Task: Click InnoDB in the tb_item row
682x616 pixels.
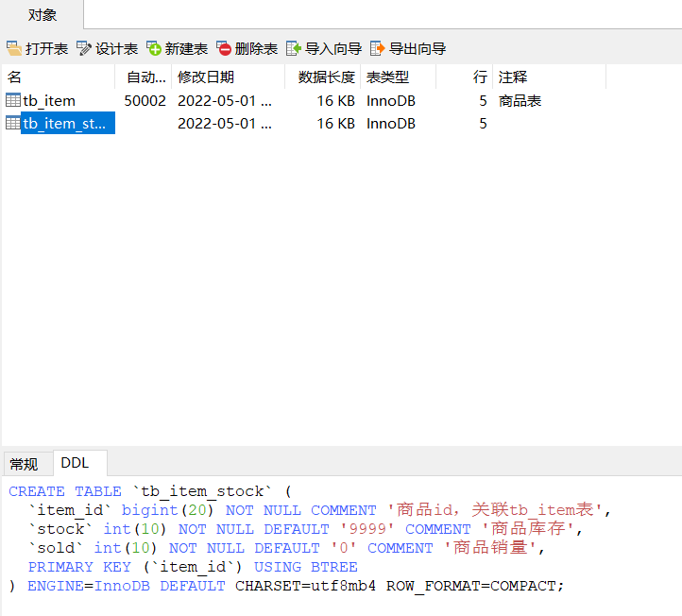Action: point(390,101)
